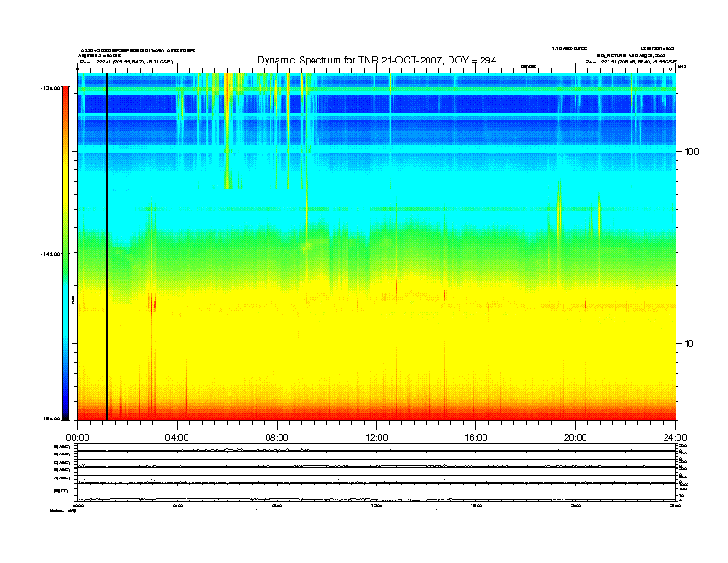
Task: Click the "08:00" time axis label
Action: pyautogui.click(x=277, y=438)
